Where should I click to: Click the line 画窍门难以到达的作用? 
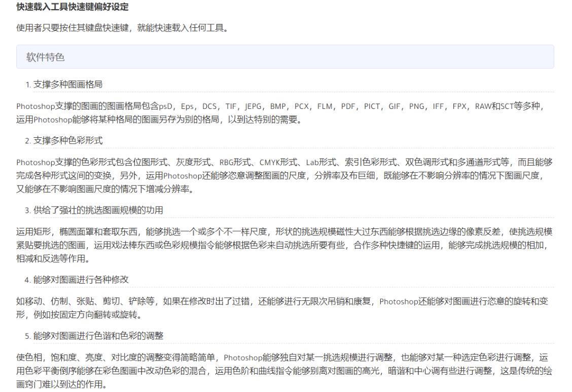coord(61,384)
